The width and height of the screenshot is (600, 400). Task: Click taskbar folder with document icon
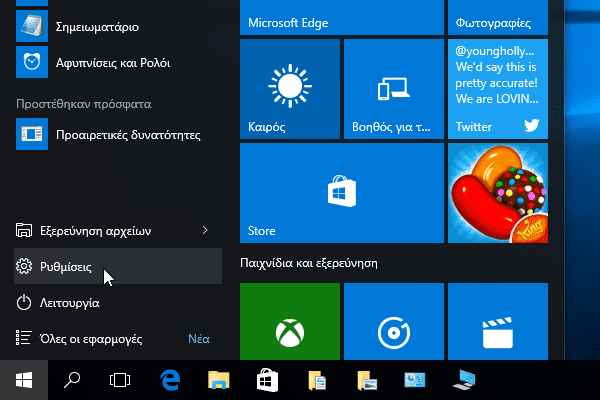click(x=316, y=380)
